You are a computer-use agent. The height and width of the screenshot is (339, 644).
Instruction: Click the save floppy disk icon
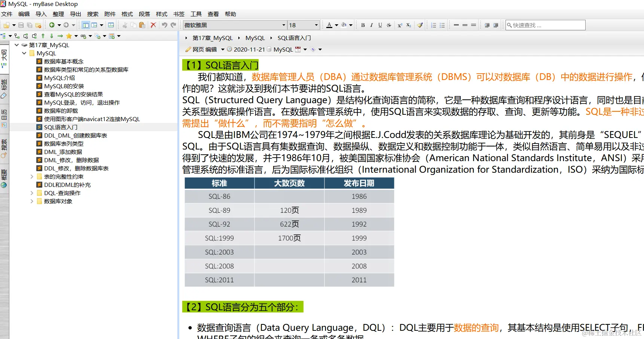[x=21, y=25]
